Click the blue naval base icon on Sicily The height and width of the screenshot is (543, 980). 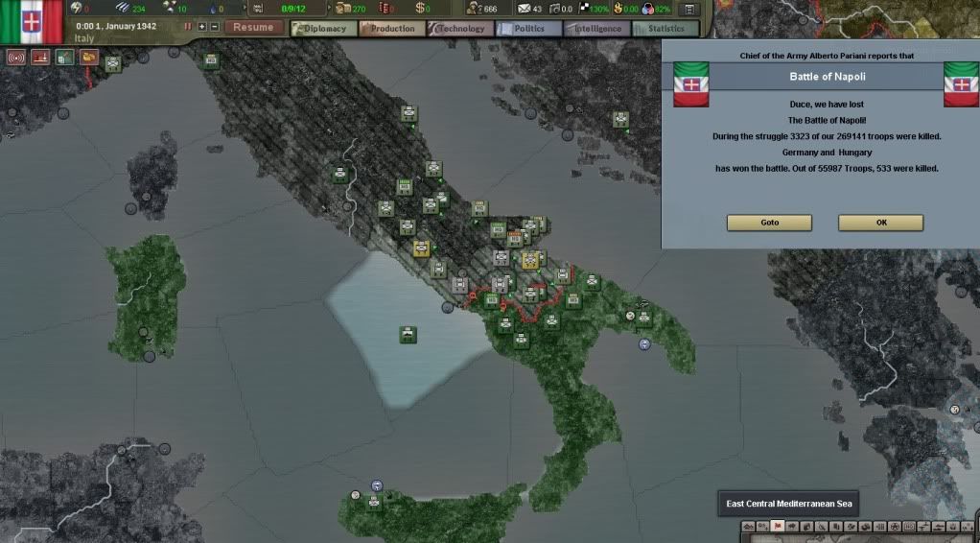coord(376,486)
